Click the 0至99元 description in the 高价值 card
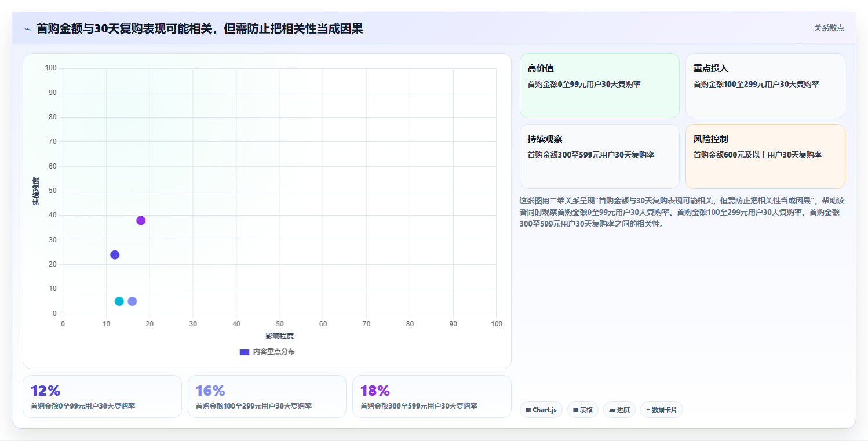Screen dimensions: 868x441 pos(584,84)
